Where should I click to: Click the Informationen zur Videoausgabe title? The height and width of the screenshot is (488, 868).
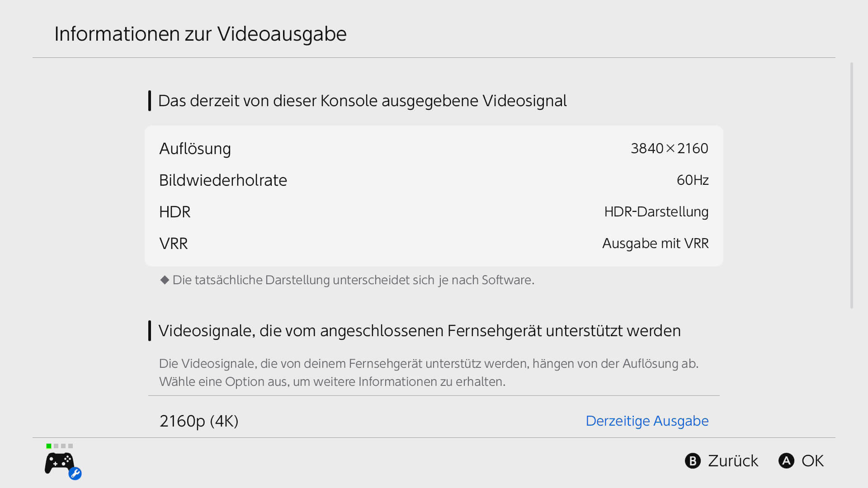(200, 34)
